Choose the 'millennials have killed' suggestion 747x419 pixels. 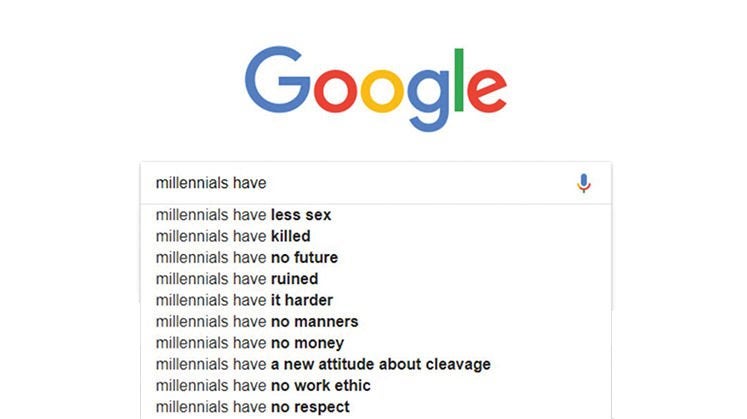233,236
